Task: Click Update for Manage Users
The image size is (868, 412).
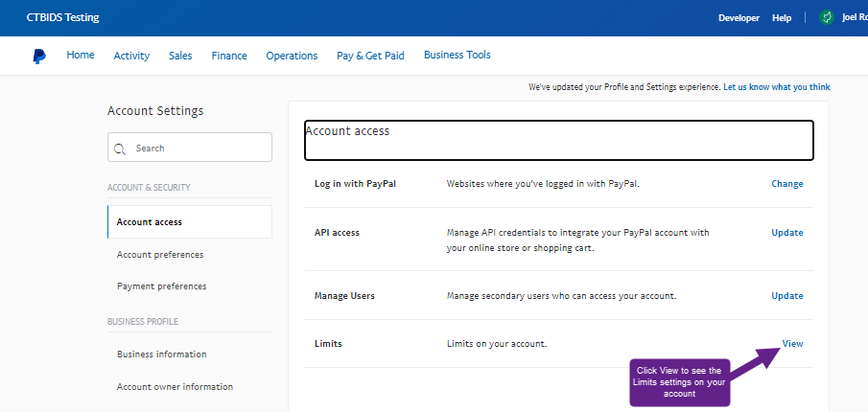Action: tap(787, 295)
